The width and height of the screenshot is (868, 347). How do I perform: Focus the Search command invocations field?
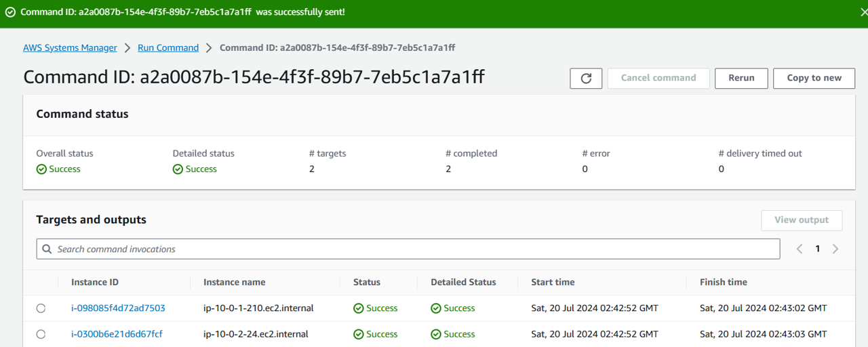414,249
